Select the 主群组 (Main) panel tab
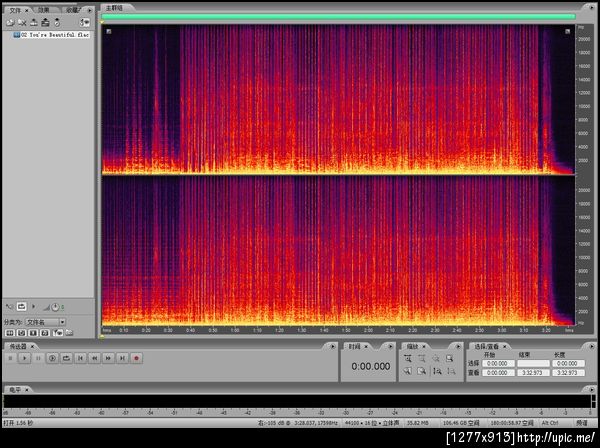Viewport: 600px width, 448px height. (x=114, y=8)
